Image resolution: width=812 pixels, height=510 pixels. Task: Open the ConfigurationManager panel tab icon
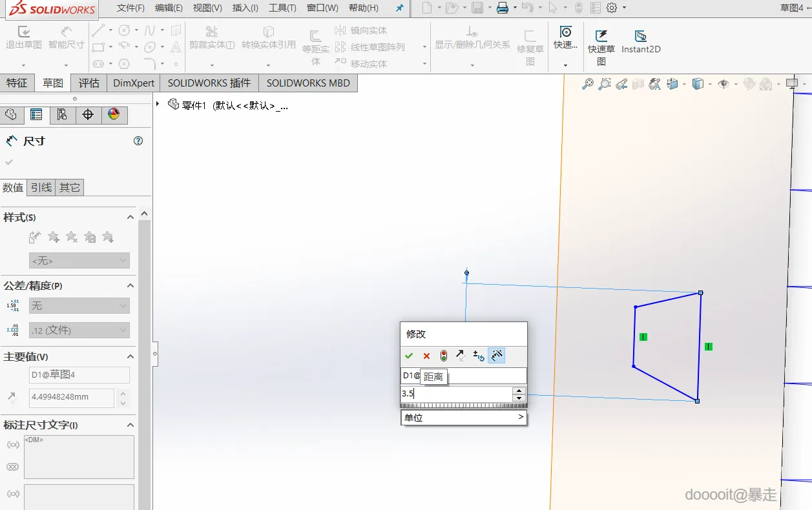(62, 115)
